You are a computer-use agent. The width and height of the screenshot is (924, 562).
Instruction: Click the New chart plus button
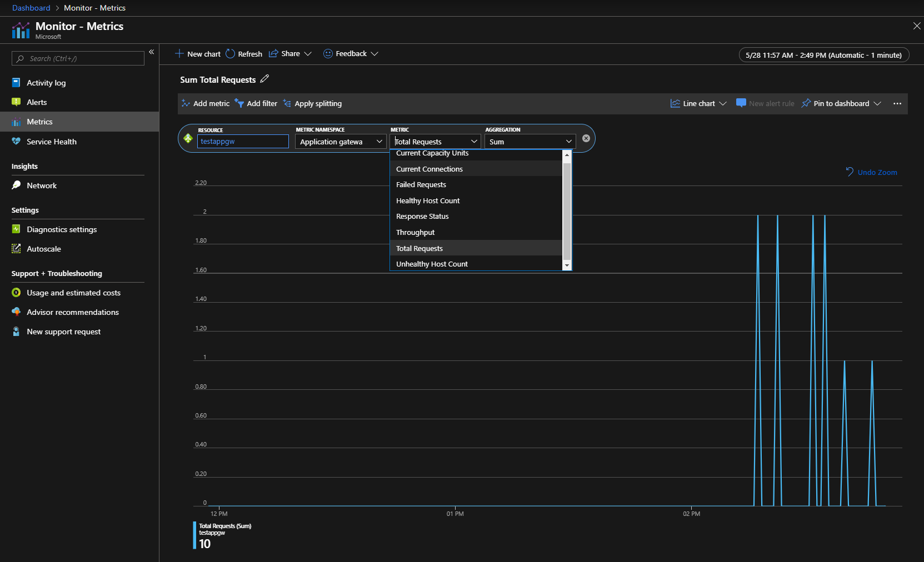pos(198,54)
